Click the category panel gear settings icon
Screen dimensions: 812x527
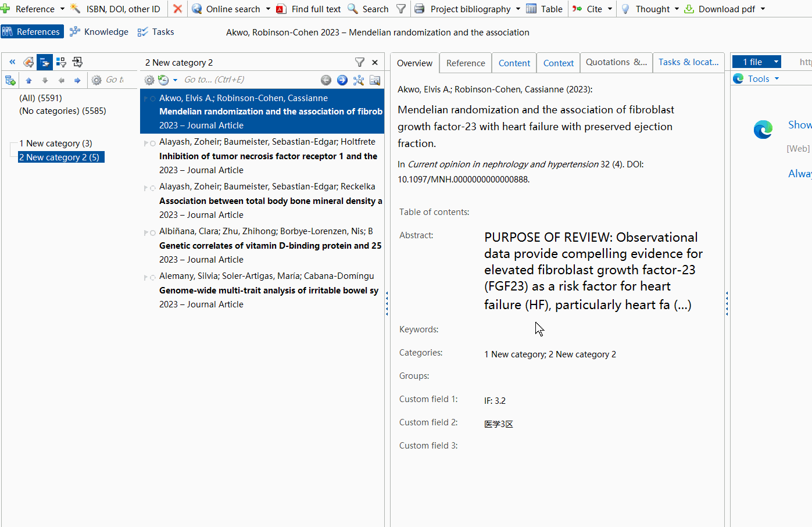[96, 80]
